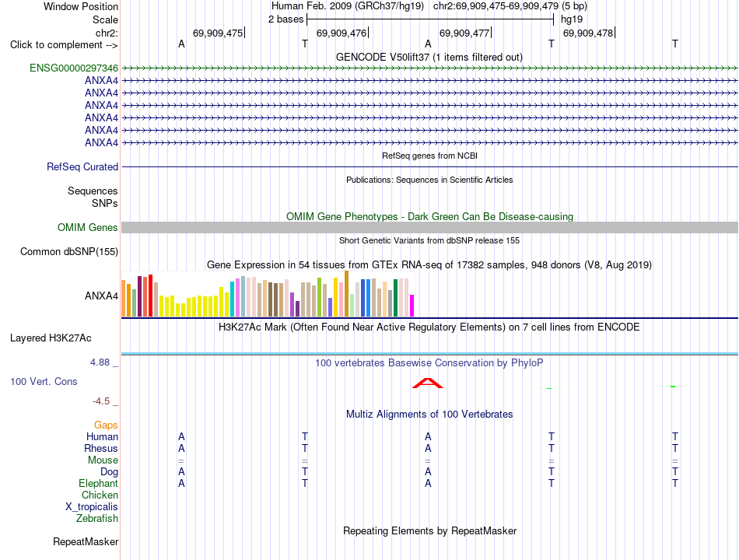Click the OMIM Genes track label
The image size is (739, 560).
click(87, 227)
